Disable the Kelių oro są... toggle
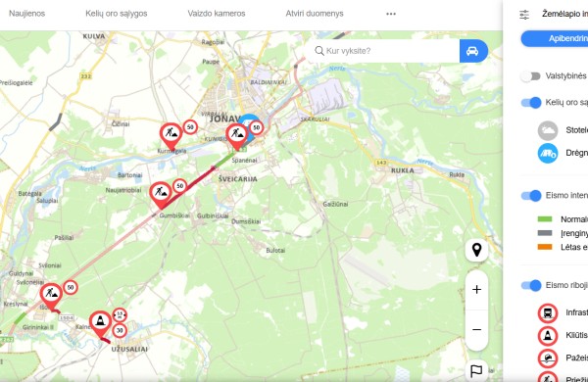Viewport: 588px width, 382px height. (531, 102)
